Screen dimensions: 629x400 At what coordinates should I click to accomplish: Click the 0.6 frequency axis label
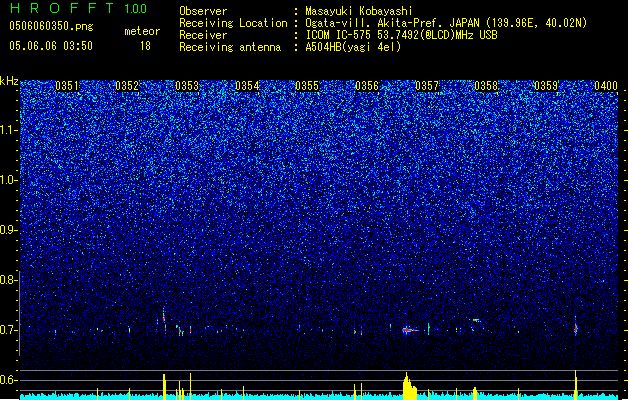[x=9, y=380]
